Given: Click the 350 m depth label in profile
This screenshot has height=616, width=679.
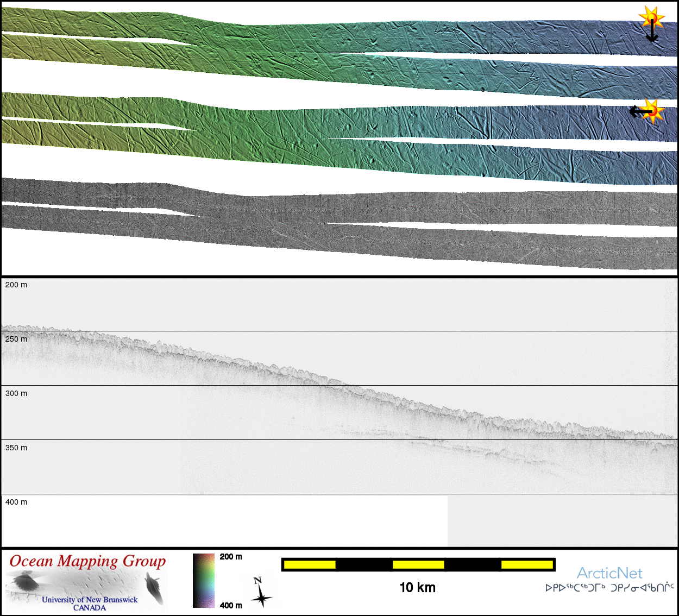Looking at the screenshot, I should pos(16,448).
